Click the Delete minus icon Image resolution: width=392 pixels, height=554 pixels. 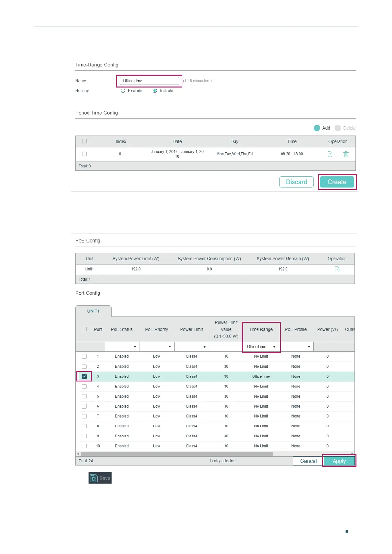pos(338,128)
